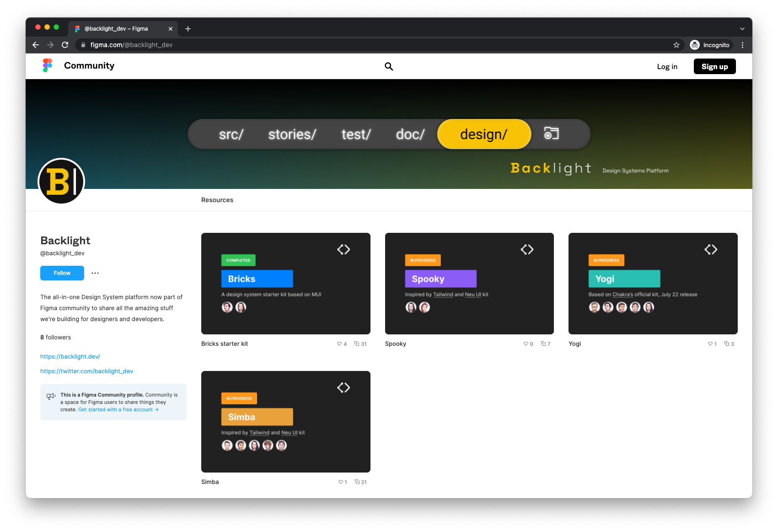Viewport: 778px width, 532px height.
Task: Bookmark this page with the star icon
Action: pos(676,45)
